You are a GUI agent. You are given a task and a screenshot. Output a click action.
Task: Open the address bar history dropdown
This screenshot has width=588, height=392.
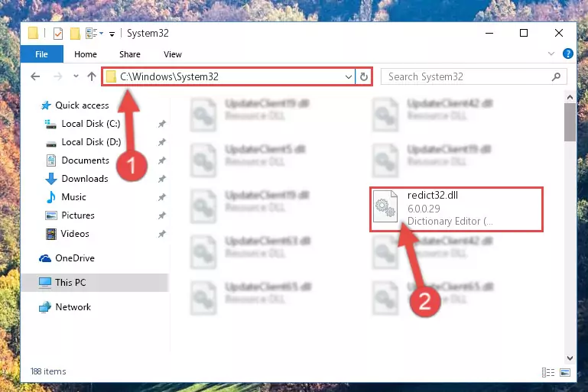349,77
